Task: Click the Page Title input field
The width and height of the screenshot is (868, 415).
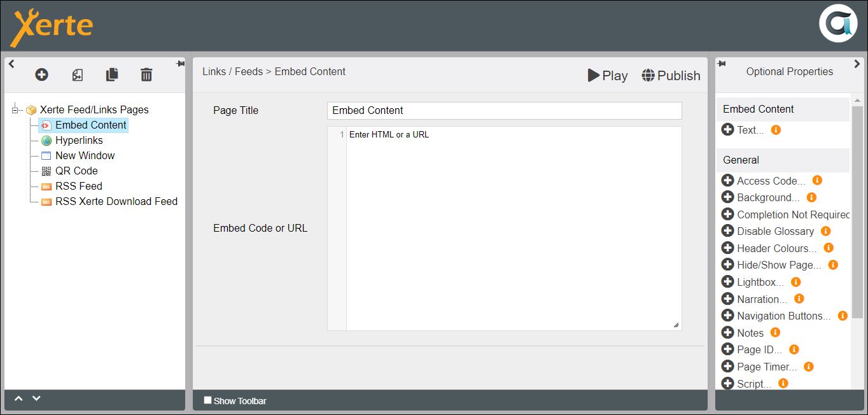Action: click(504, 111)
